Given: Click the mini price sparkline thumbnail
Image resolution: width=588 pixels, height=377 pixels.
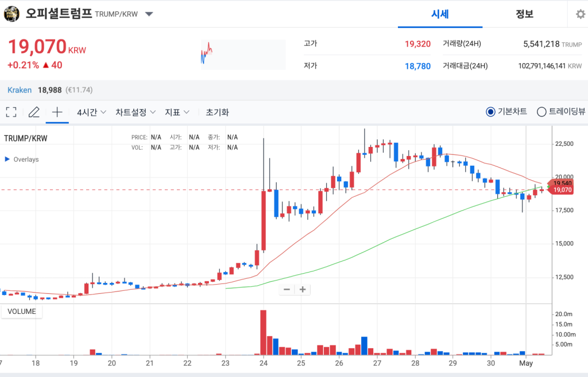Looking at the screenshot, I should (243, 55).
